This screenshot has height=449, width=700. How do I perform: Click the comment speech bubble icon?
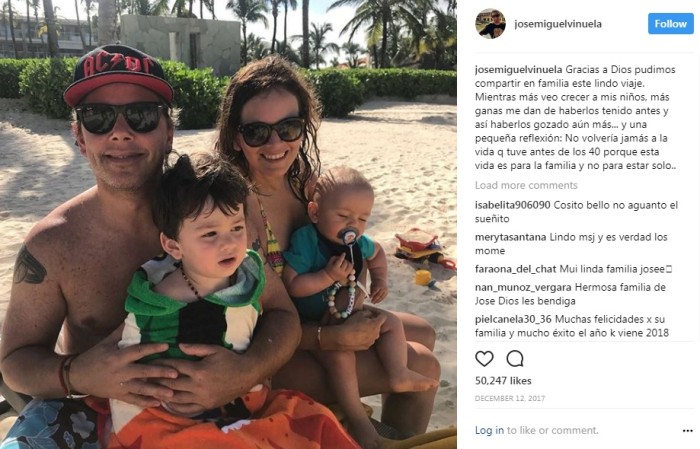point(515,358)
